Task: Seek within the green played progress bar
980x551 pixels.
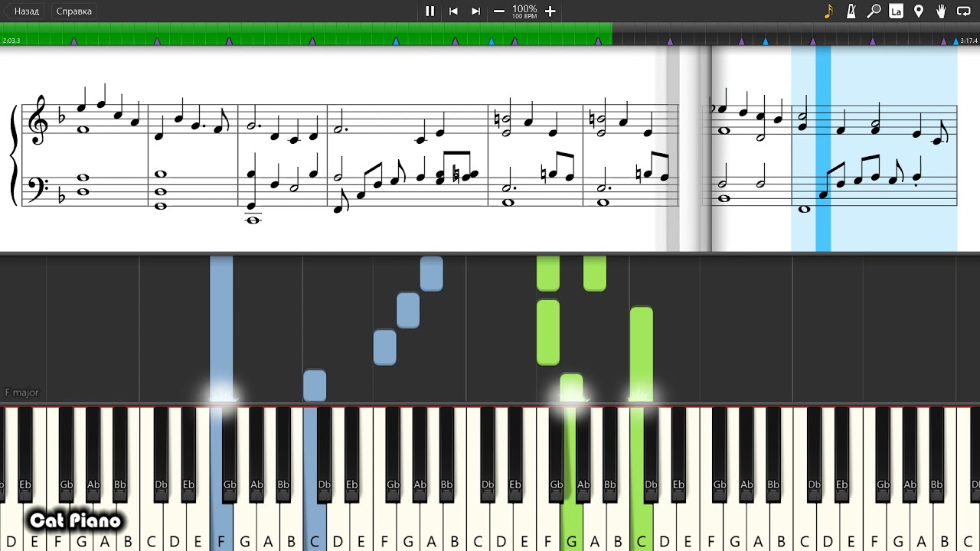Action: coord(306,34)
